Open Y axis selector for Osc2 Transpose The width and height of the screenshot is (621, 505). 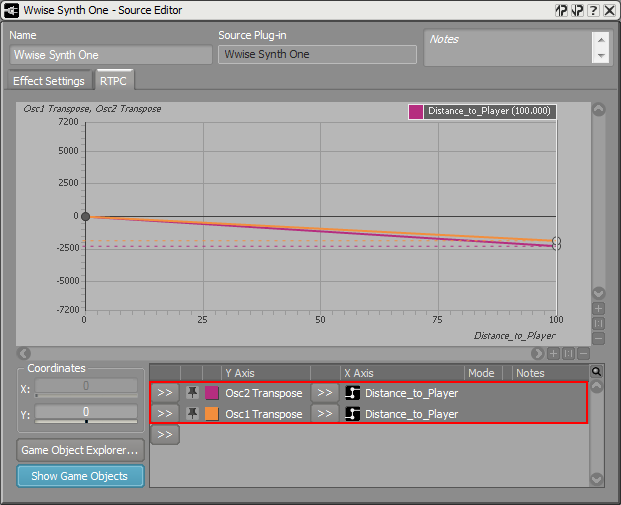(x=165, y=393)
